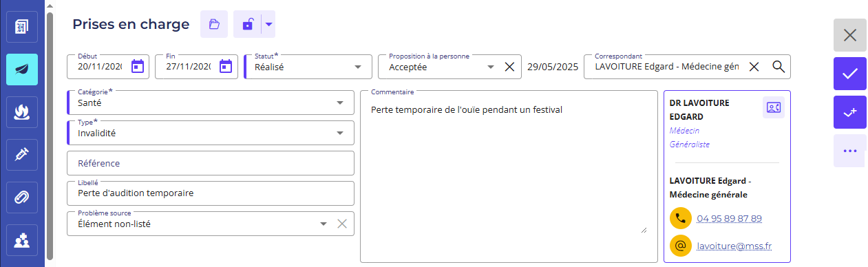The width and height of the screenshot is (868, 267).
Task: Open the contact card icon for Dr Lavoiture
Action: pyautogui.click(x=774, y=107)
